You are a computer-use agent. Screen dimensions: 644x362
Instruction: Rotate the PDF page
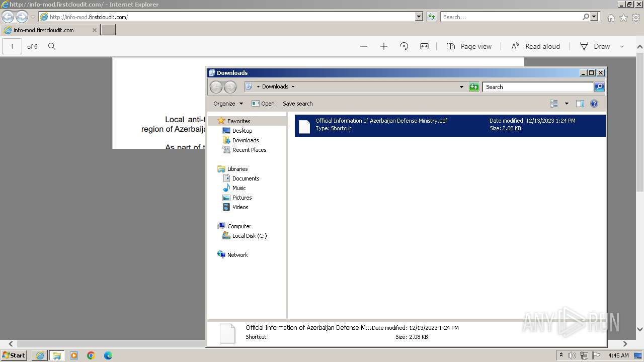point(404,46)
